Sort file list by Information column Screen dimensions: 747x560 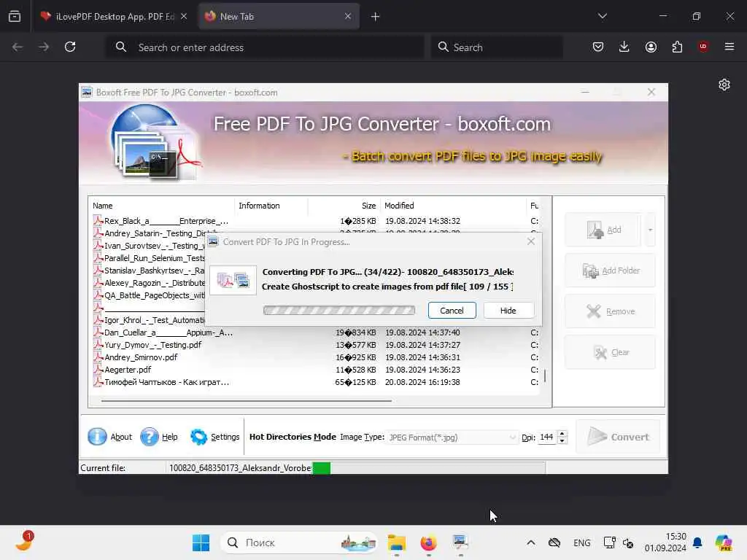(271, 206)
